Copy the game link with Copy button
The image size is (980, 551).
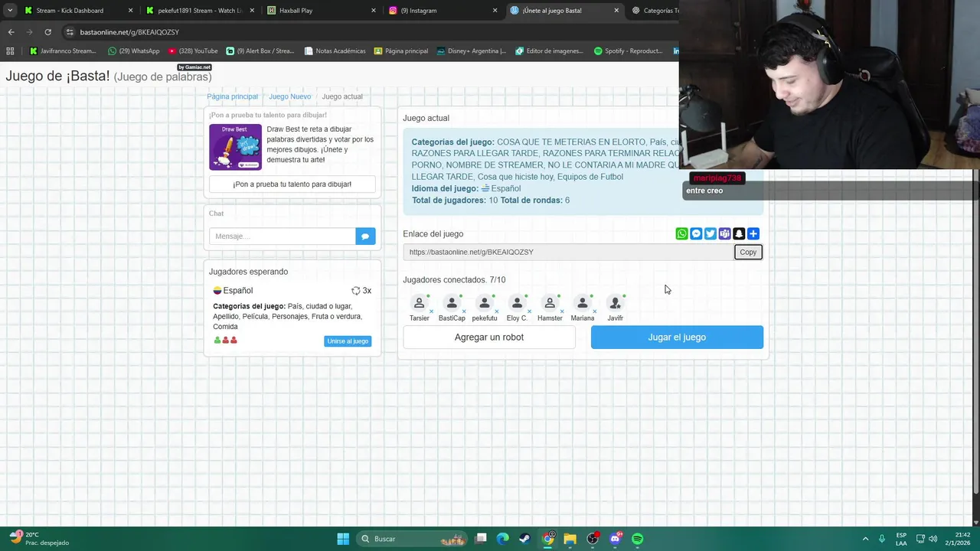pyautogui.click(x=748, y=252)
